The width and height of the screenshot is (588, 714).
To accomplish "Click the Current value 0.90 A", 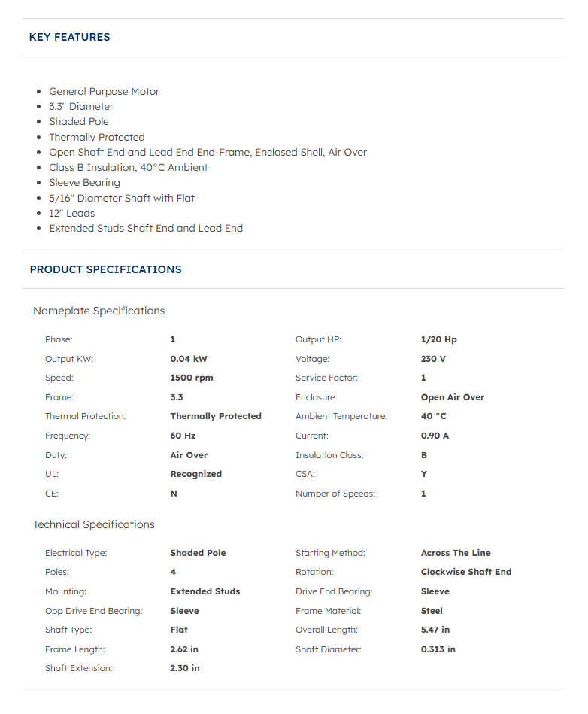I will pyautogui.click(x=435, y=436).
